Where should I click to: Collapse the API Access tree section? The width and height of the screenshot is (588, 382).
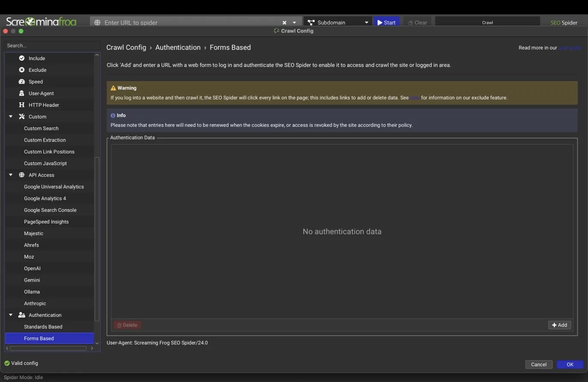11,175
